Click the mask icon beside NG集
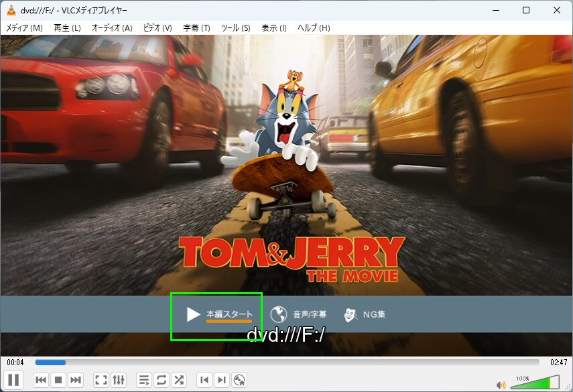 (350, 314)
